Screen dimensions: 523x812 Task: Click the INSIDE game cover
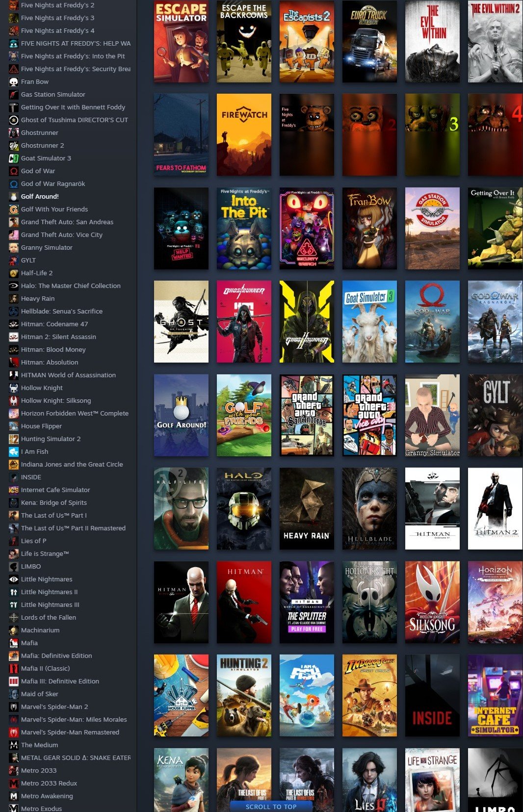pyautogui.click(x=432, y=695)
